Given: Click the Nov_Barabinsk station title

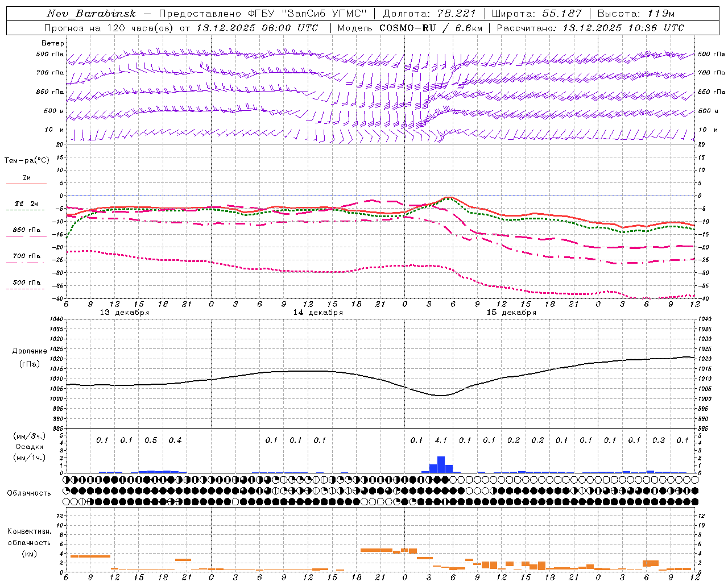Looking at the screenshot, I should click(x=92, y=14).
